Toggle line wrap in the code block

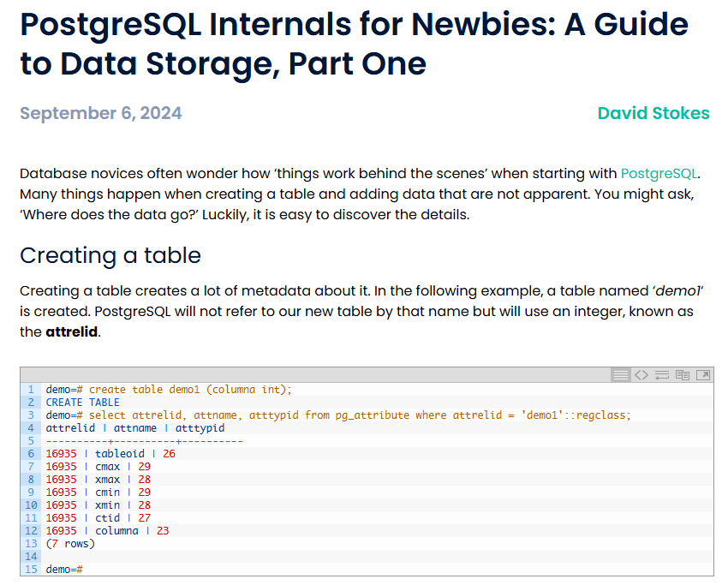click(661, 374)
